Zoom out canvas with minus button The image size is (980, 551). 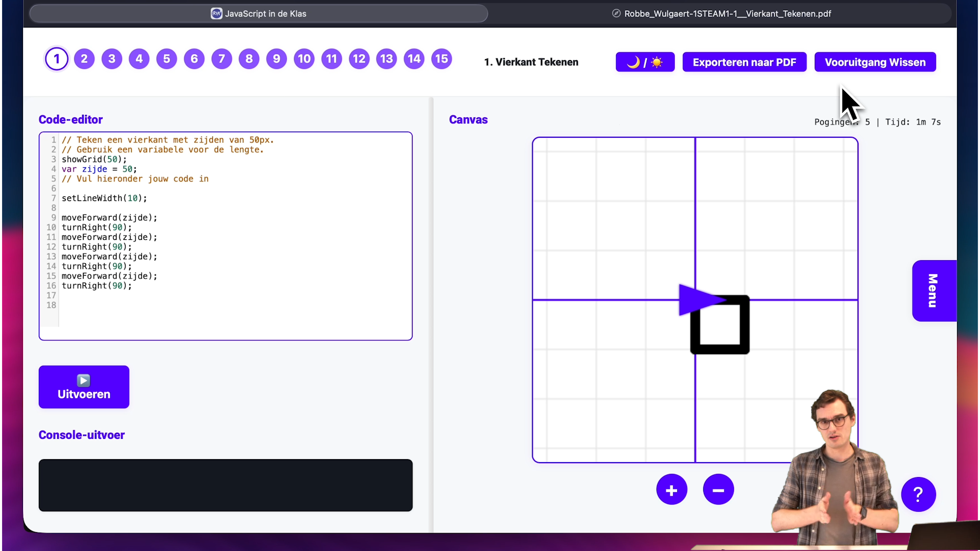click(x=718, y=490)
